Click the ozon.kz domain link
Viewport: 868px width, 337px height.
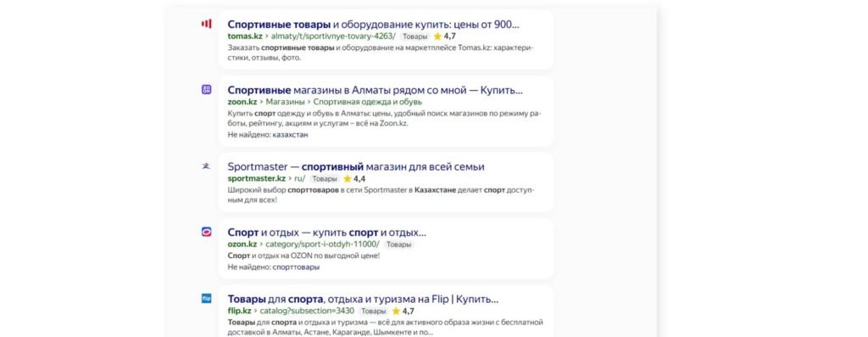(x=242, y=244)
